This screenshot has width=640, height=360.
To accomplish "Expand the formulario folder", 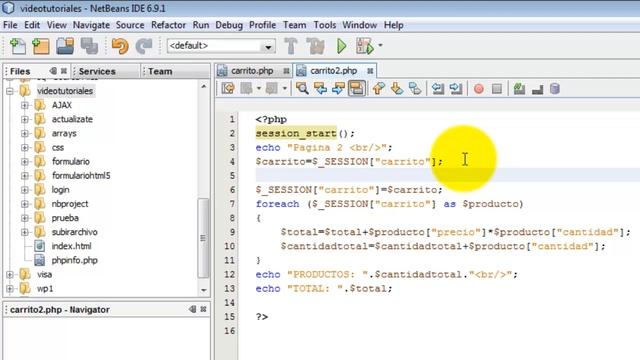I will tap(24, 162).
